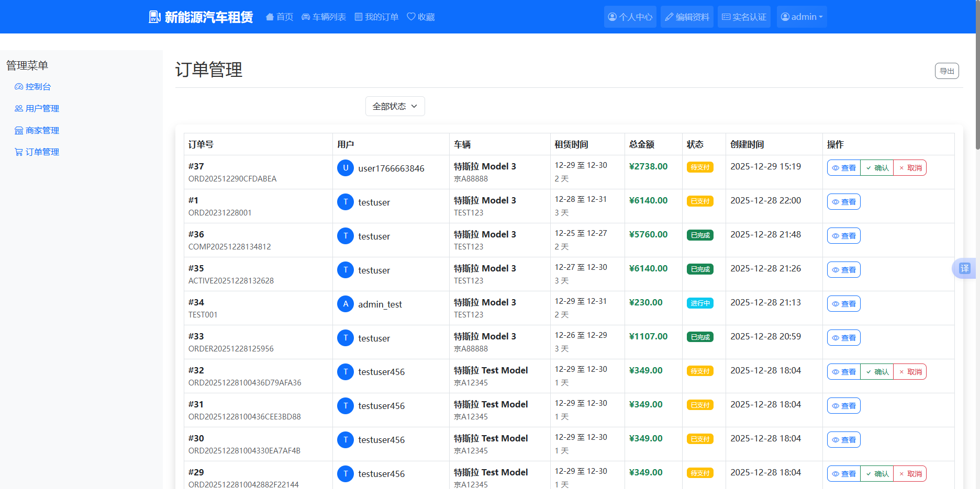This screenshot has height=489, width=980.
Task: Confirm order #32
Action: [877, 372]
